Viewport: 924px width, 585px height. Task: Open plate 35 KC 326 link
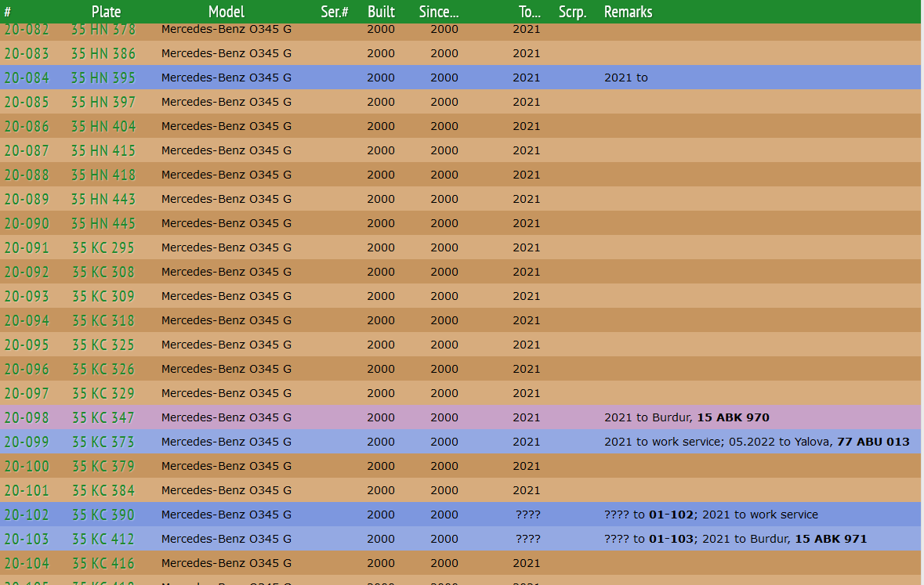coord(103,369)
